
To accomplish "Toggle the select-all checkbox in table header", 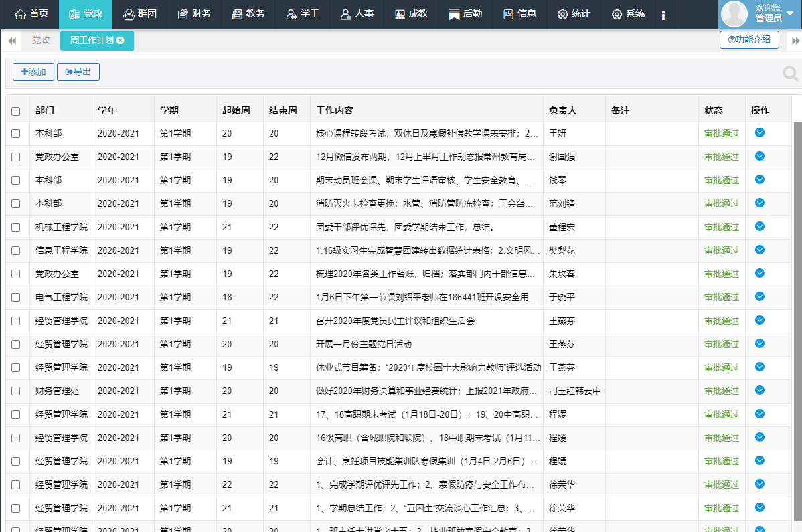I will coord(16,111).
